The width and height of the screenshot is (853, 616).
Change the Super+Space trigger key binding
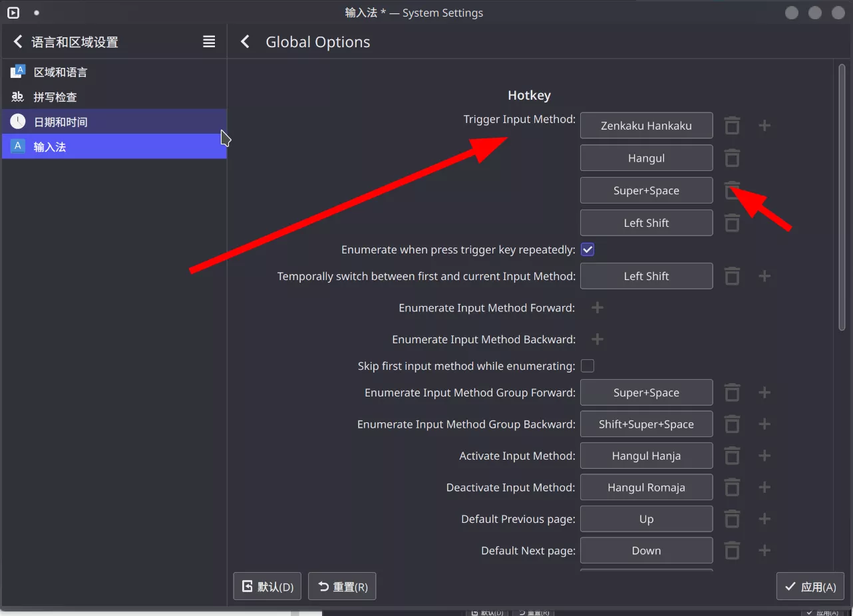pyautogui.click(x=646, y=190)
